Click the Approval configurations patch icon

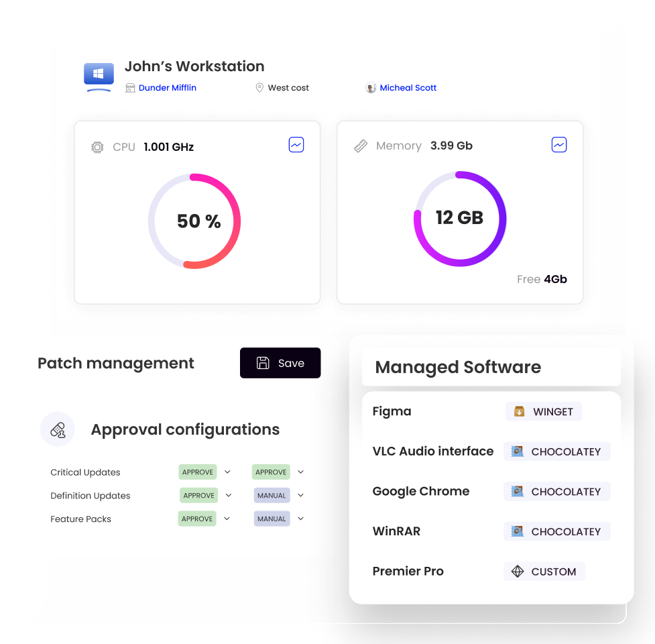click(58, 429)
